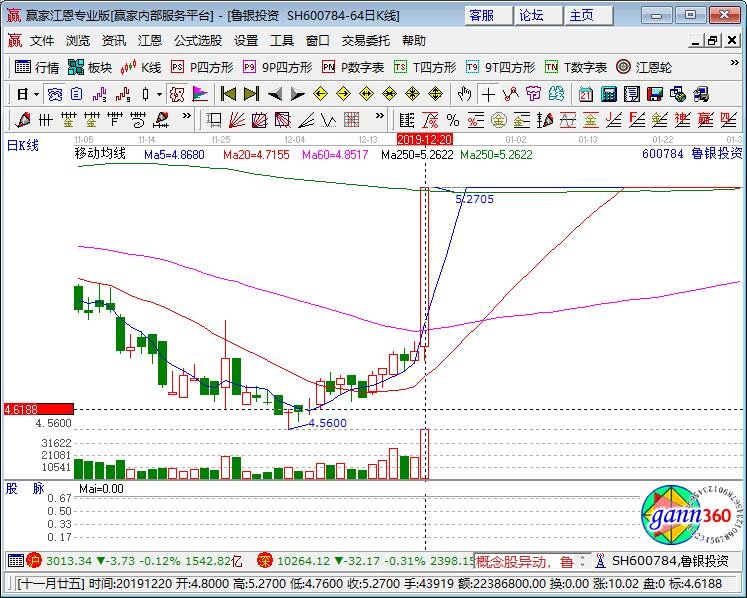Click the 客服 button
The image size is (747, 598).
pos(488,15)
